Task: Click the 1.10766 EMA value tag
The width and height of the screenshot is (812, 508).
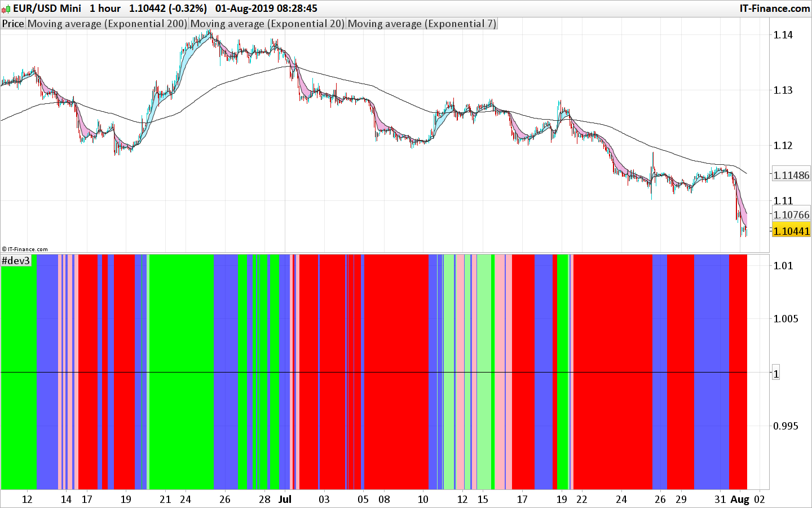Action: click(791, 214)
